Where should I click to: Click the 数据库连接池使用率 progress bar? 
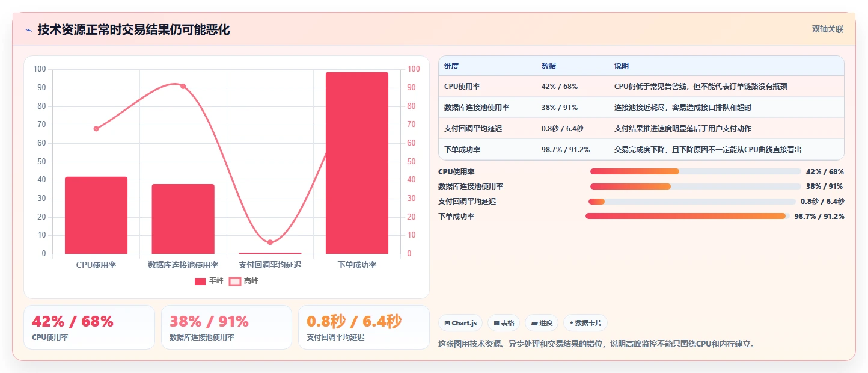pos(695,186)
